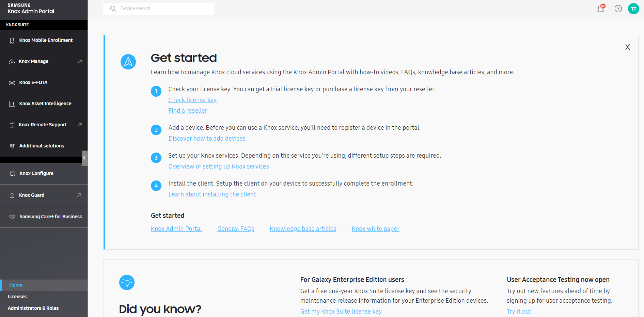Click the Knox Remote Support device icon

pyautogui.click(x=12, y=125)
